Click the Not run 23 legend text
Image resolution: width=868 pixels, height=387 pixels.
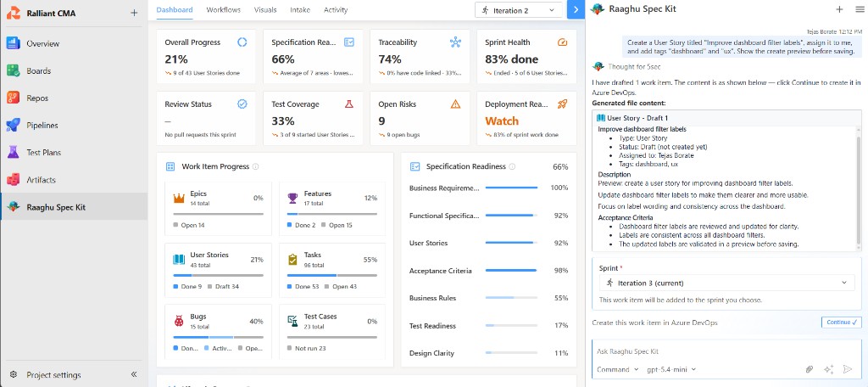[x=310, y=348]
